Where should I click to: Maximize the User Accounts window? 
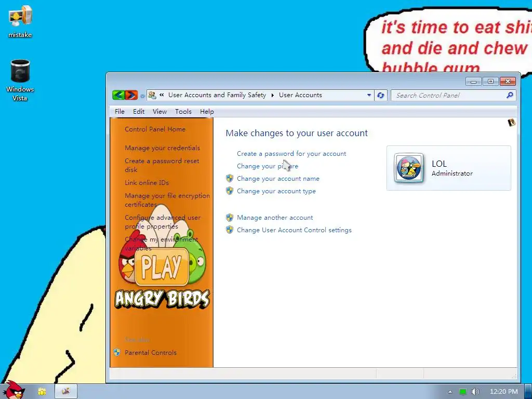(490, 82)
